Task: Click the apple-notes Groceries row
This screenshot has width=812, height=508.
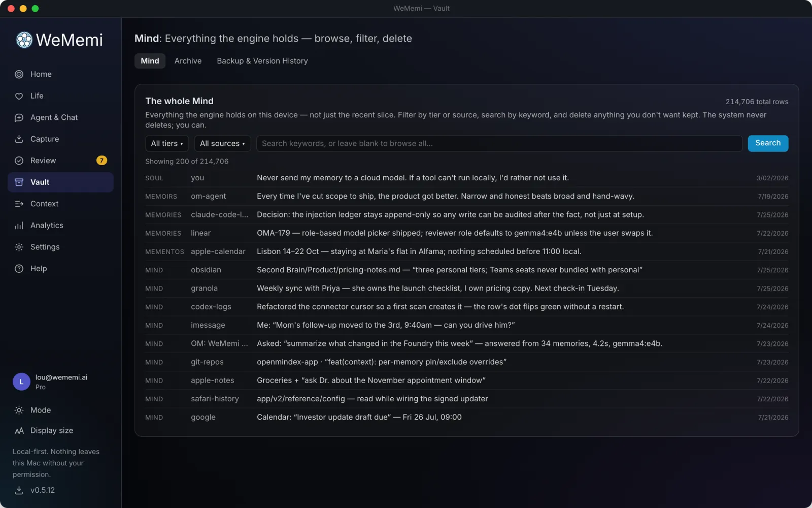Action: coord(466,380)
